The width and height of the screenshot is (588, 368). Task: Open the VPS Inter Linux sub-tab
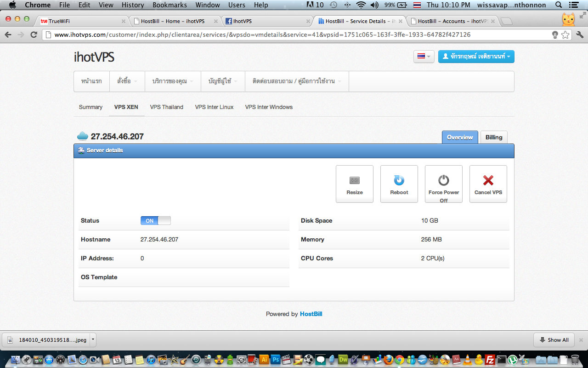click(214, 107)
